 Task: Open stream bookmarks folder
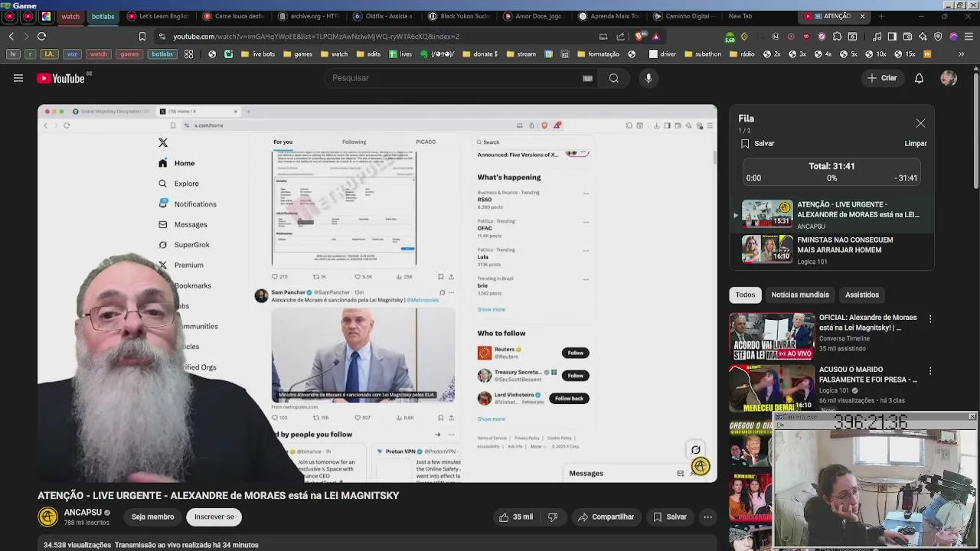pos(521,54)
